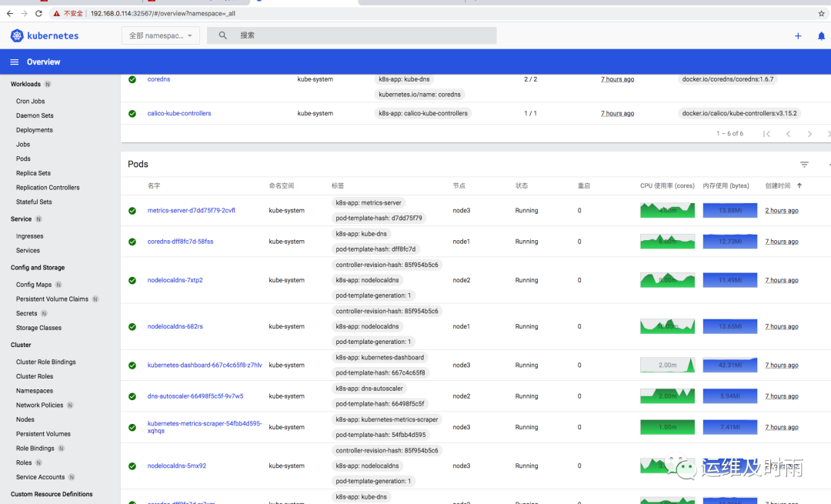Open metrics-server-d7dd75f79-2cvfl pod link
Viewport: 831px width, 504px height.
click(x=192, y=210)
